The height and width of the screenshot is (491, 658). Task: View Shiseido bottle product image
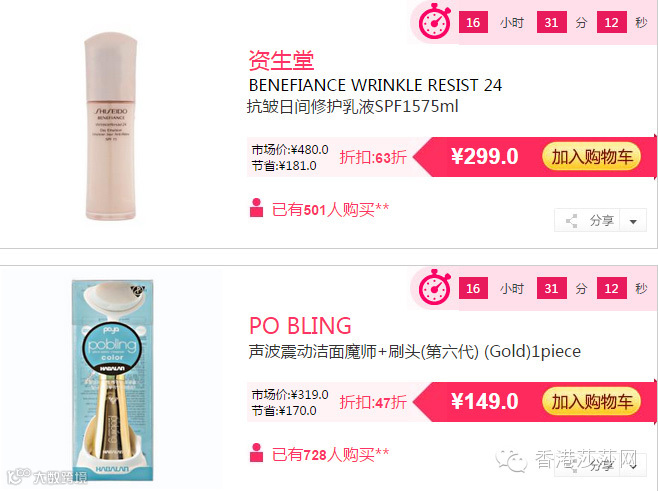tap(111, 126)
